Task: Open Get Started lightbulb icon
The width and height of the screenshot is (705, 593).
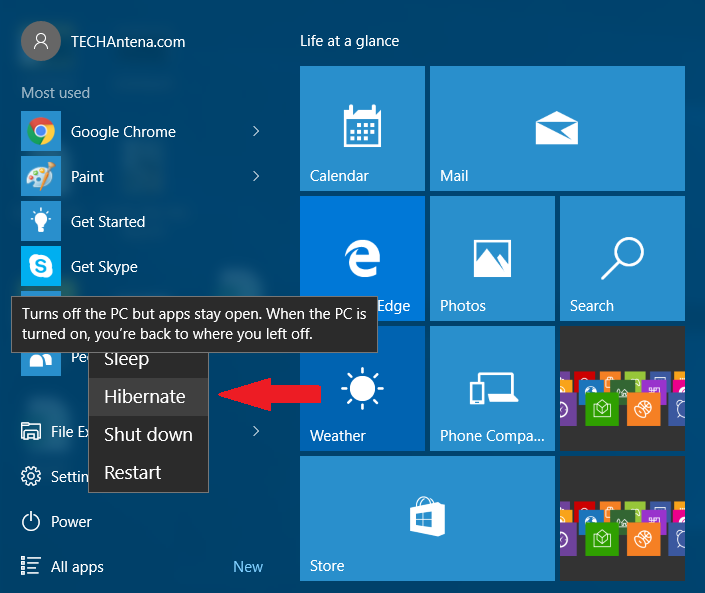Action: 41,221
